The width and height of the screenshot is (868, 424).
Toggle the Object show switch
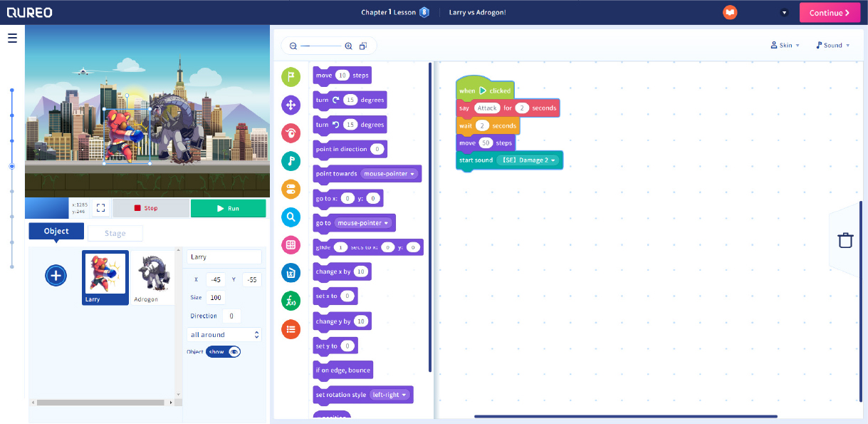[223, 351]
